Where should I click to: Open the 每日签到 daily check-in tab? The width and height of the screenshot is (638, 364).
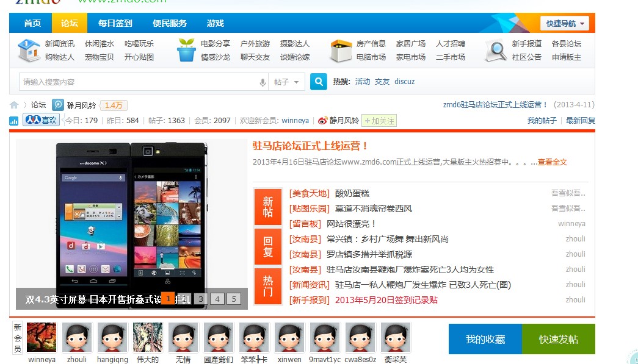[115, 23]
